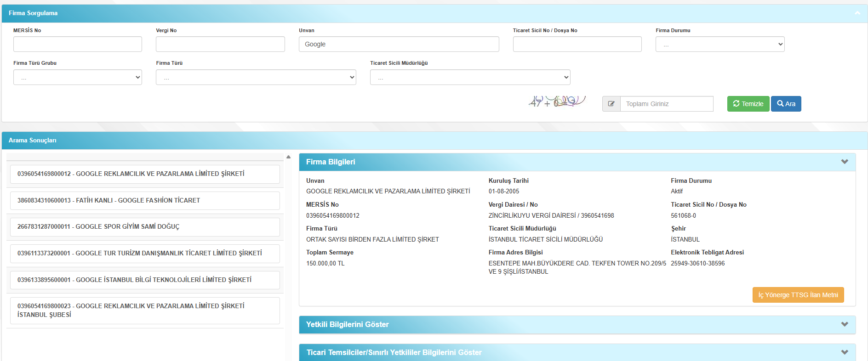The width and height of the screenshot is (868, 361).
Task: Click the Şehir value İSTANBUL
Action: click(685, 239)
